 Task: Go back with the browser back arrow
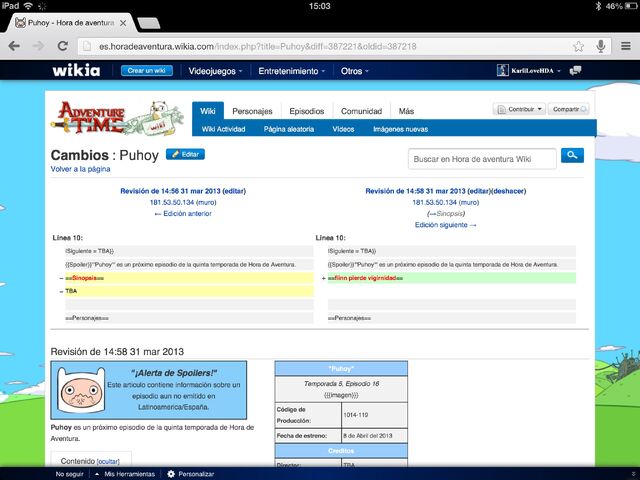point(14,46)
